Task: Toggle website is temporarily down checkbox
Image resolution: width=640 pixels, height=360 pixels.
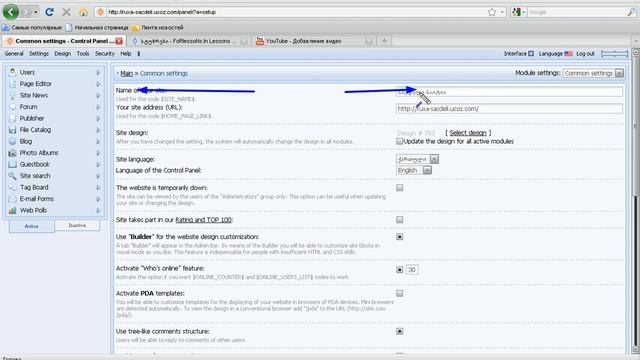Action: (400, 188)
